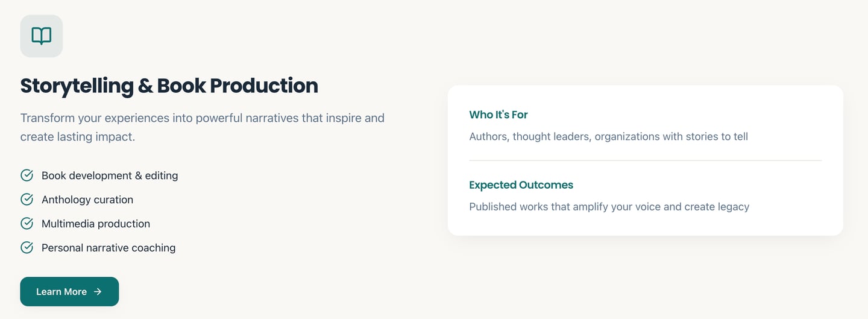Click the checkmark beside Book development & editing
The image size is (868, 319).
(x=27, y=175)
